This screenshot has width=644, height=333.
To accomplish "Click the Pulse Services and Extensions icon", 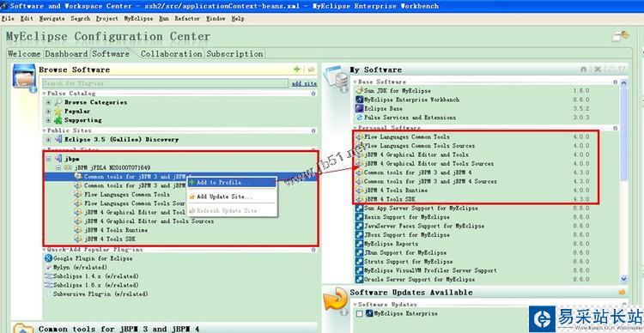I will coord(360,118).
